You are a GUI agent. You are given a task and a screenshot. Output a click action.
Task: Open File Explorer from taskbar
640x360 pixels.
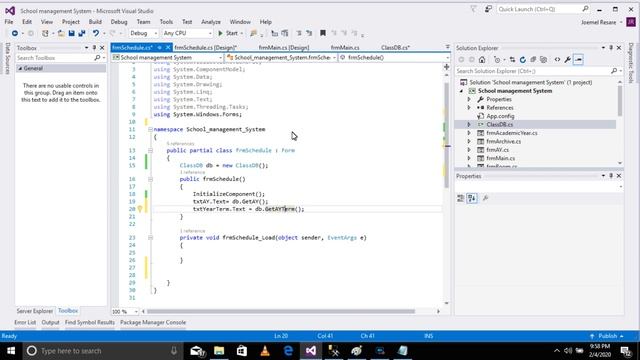pyautogui.click(x=219, y=351)
